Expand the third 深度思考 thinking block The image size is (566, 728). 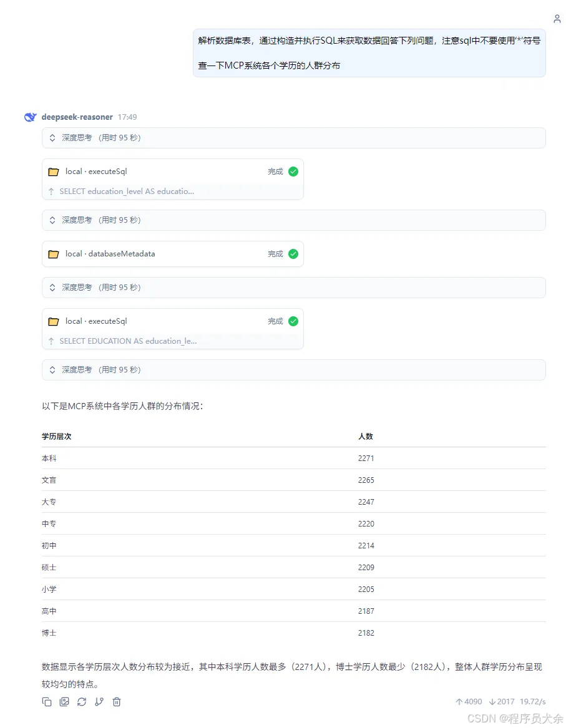click(x=52, y=288)
